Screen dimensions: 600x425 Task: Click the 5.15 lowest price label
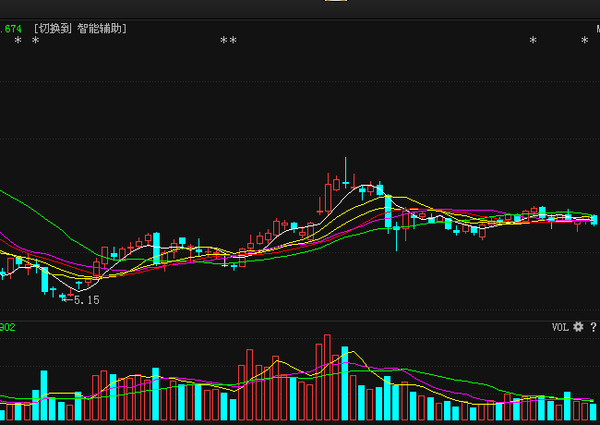pos(87,299)
